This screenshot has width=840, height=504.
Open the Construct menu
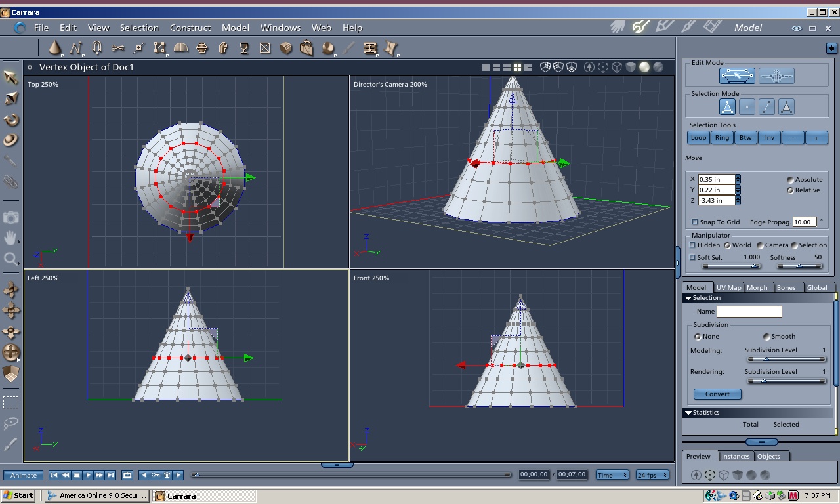[190, 28]
